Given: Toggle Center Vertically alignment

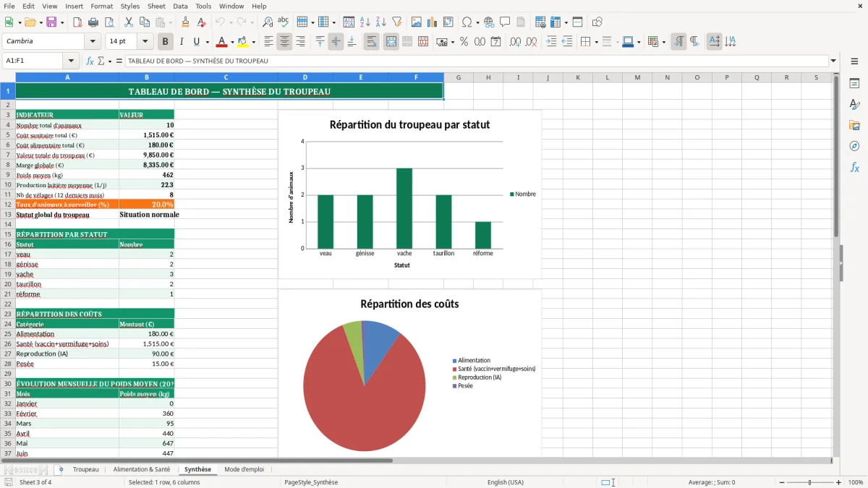Looking at the screenshot, I should (x=336, y=42).
